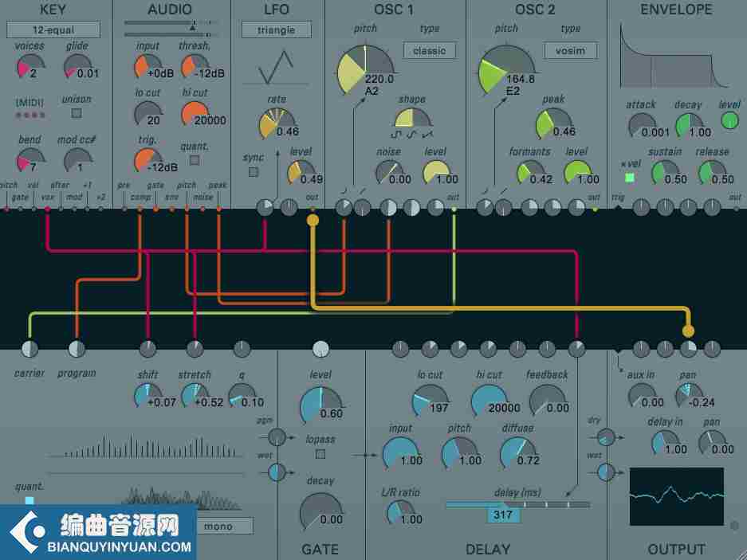Click the OSC 2 peak knob

(553, 123)
